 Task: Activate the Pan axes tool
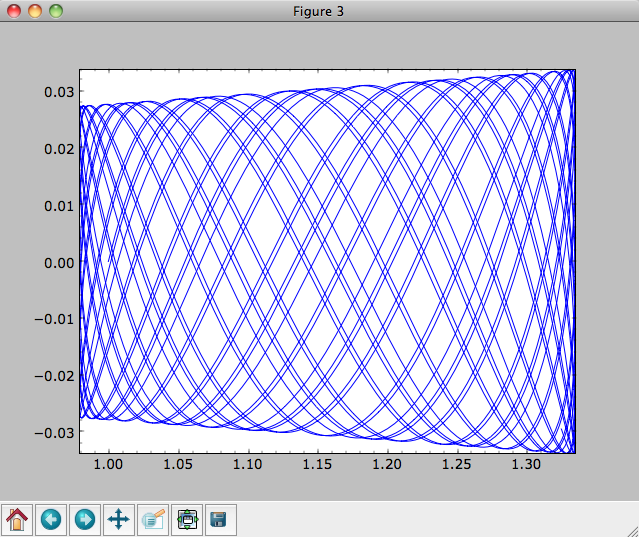pyautogui.click(x=119, y=520)
